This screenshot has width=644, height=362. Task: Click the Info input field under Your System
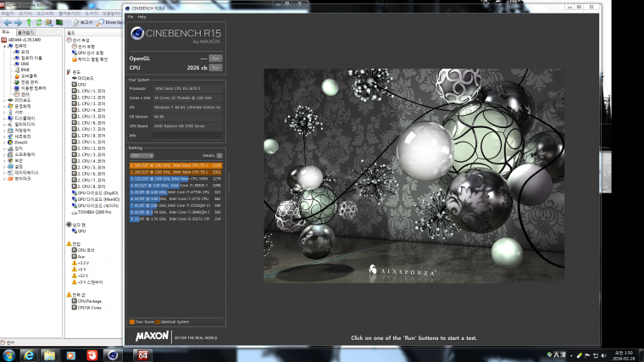tap(187, 135)
